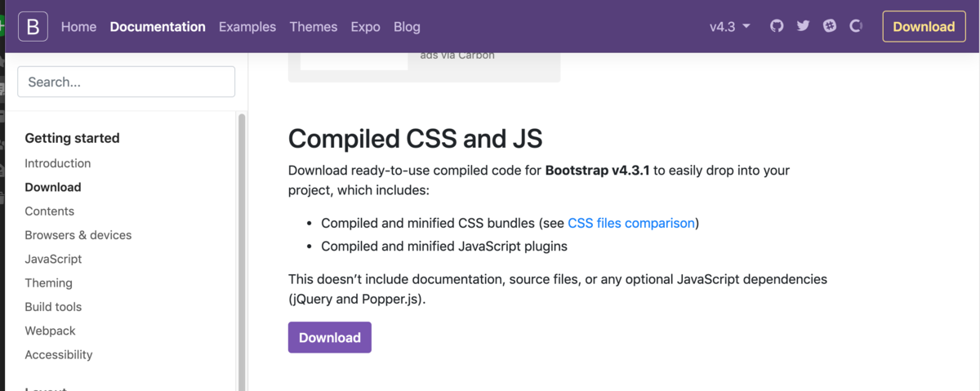Collapse the Getting started sidebar section
The image size is (980, 391).
72,138
